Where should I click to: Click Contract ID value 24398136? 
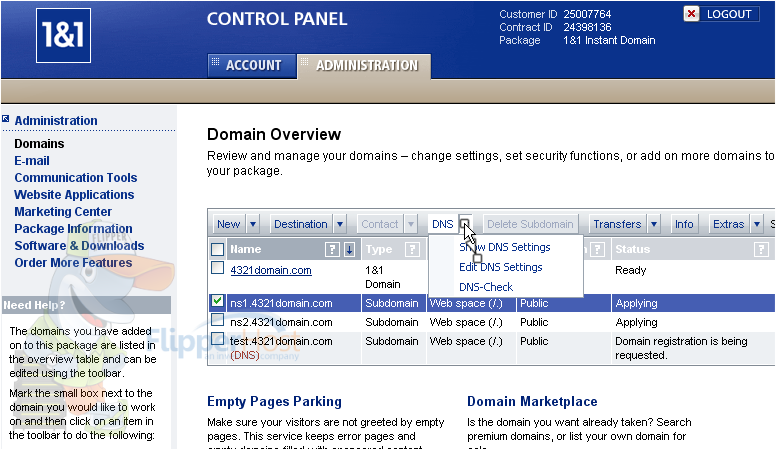coord(587,27)
